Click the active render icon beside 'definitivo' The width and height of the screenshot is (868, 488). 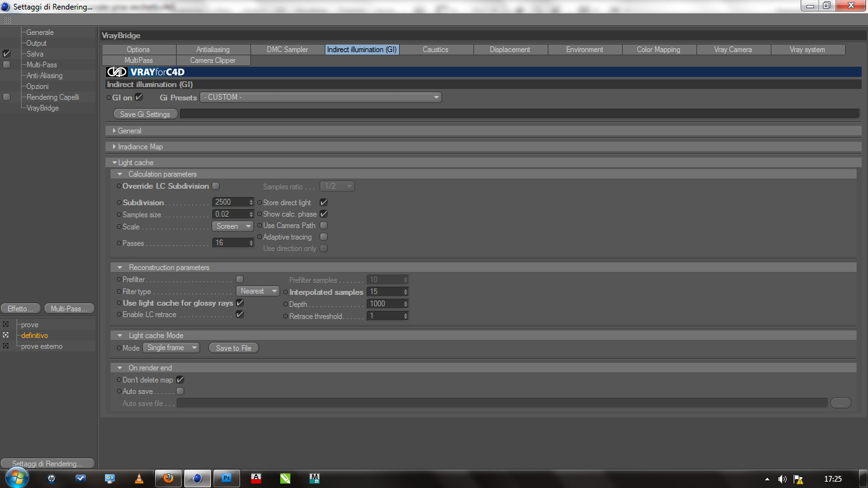point(6,335)
